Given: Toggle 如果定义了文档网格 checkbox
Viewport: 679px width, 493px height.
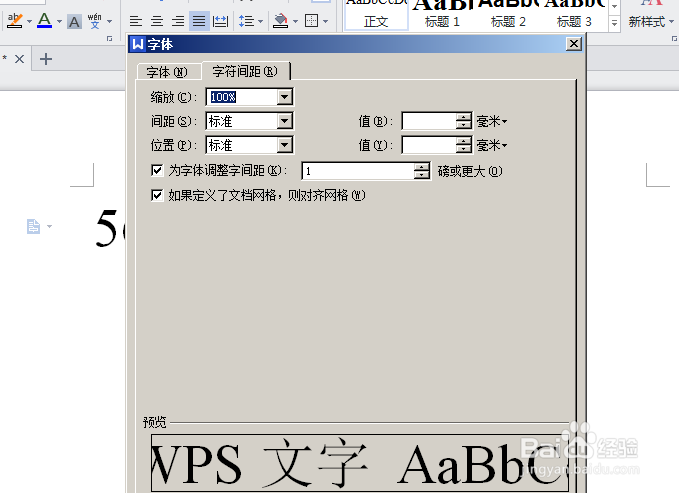Looking at the screenshot, I should (x=157, y=195).
